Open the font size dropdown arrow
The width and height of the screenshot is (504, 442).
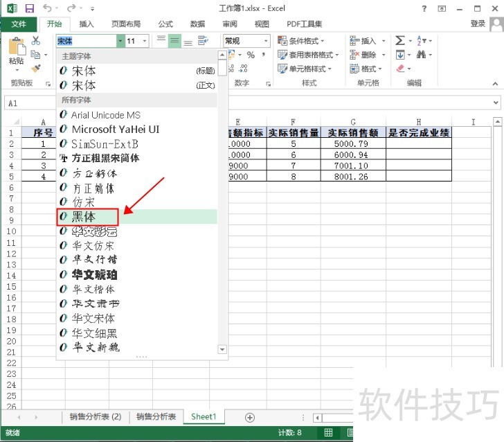[x=145, y=41]
